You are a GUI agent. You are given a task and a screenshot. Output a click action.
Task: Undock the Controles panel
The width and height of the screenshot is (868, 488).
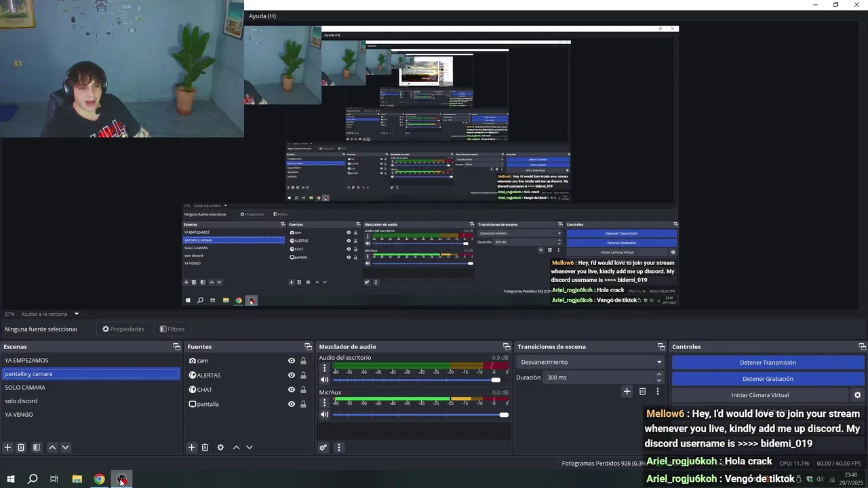pos(862,347)
